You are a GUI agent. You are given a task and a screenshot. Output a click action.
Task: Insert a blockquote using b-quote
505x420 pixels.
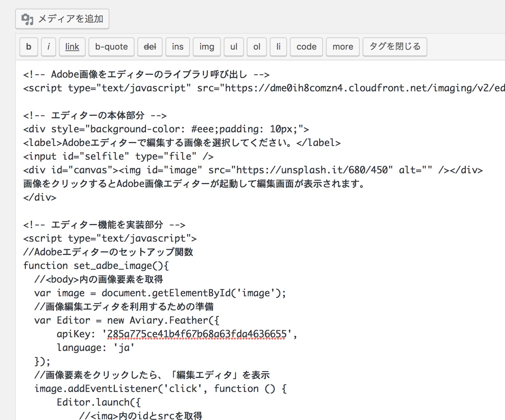tap(112, 47)
